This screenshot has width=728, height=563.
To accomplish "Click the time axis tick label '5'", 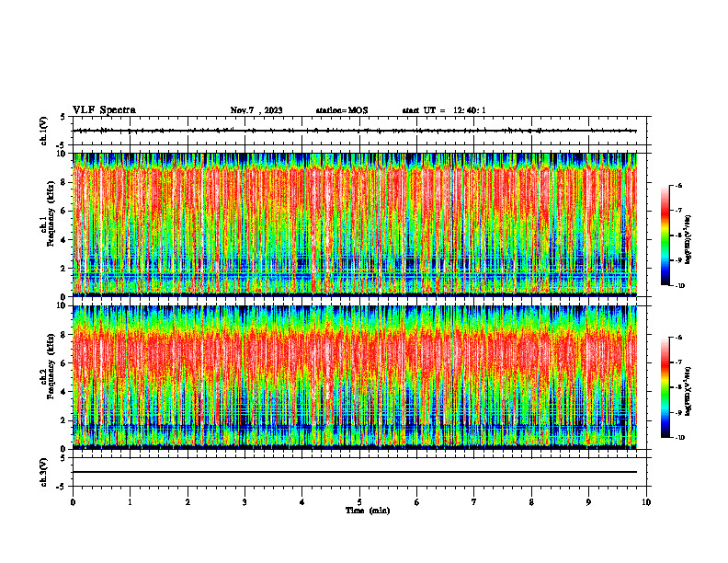I will coord(359,502).
